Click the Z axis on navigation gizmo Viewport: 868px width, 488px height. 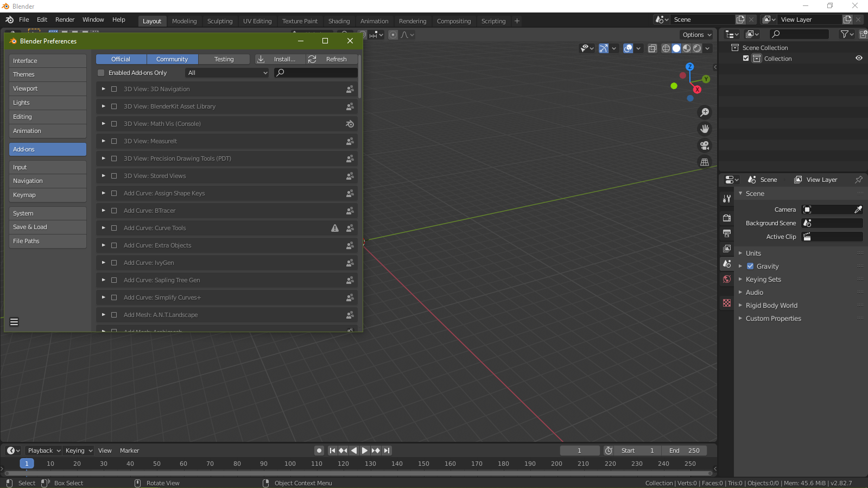click(689, 67)
